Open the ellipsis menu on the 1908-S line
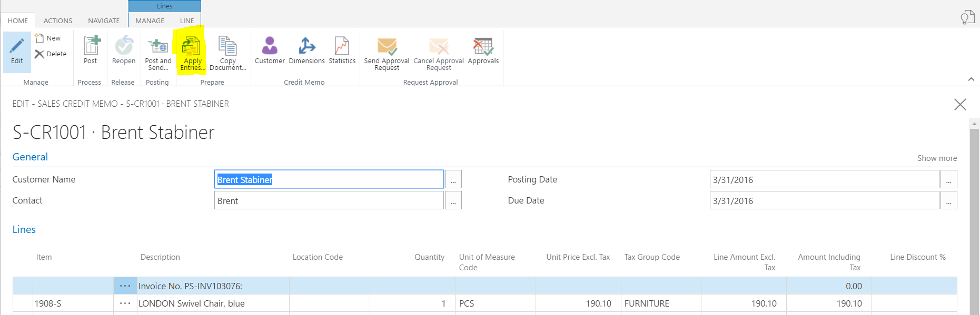This screenshot has height=315, width=980. pos(125,303)
